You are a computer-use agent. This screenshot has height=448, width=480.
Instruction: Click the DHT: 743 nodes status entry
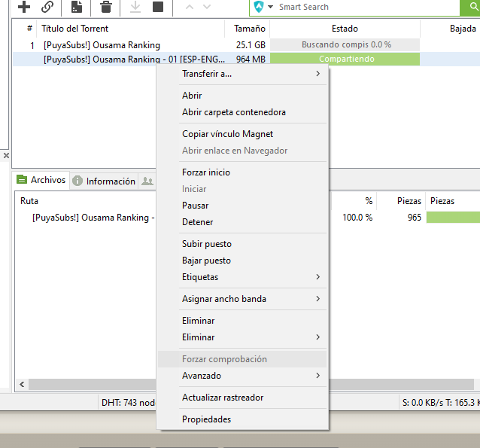tap(128, 402)
